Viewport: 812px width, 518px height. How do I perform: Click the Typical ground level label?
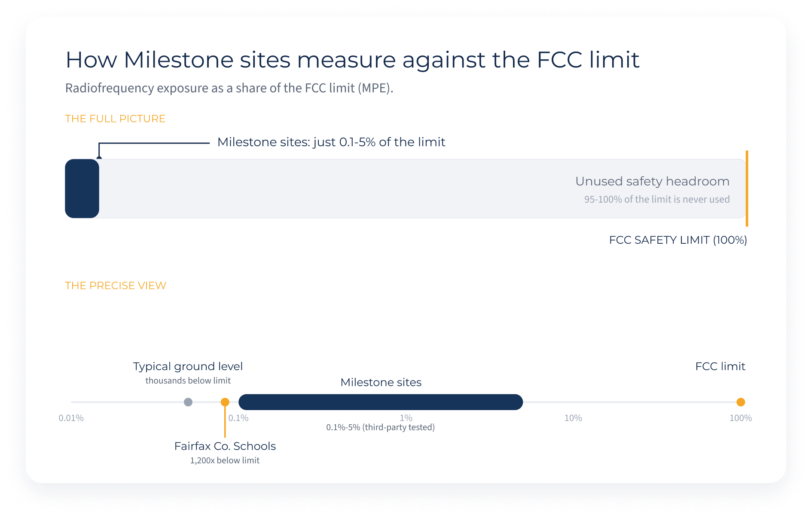188,366
